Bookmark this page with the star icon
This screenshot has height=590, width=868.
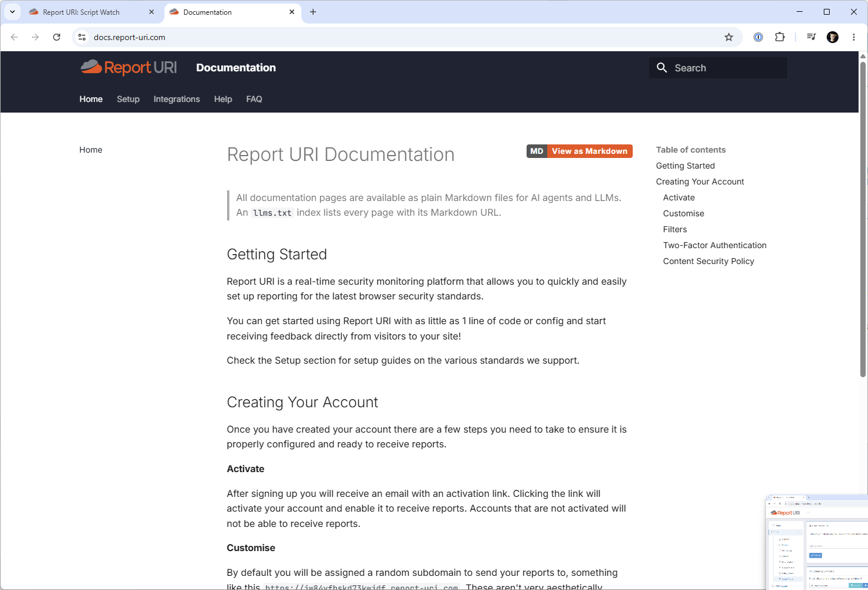[729, 37]
